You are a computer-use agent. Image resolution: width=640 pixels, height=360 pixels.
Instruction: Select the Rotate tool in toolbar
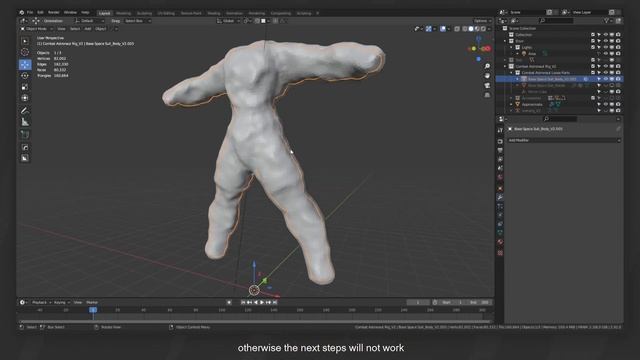pyautogui.click(x=25, y=76)
